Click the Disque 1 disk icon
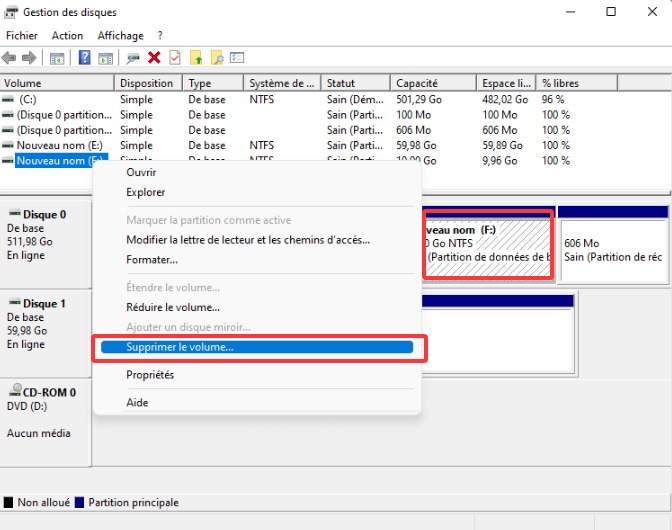672x530 pixels. pos(15,302)
